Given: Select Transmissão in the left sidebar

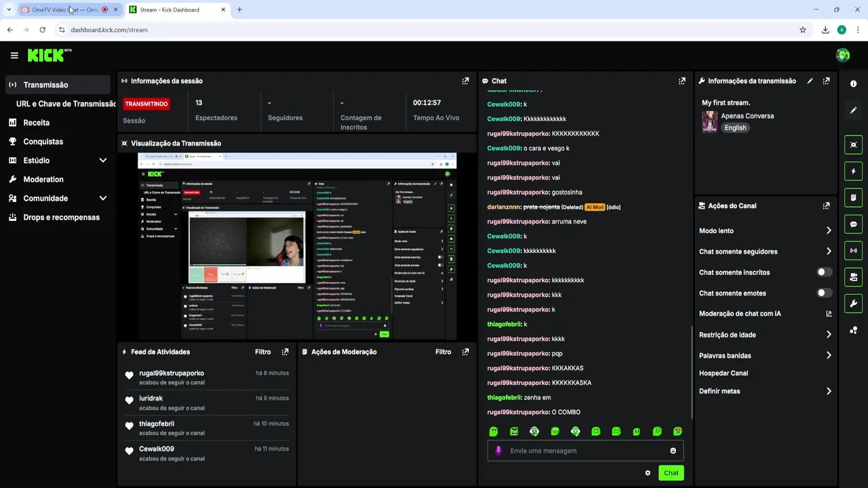Looking at the screenshot, I should [x=58, y=85].
